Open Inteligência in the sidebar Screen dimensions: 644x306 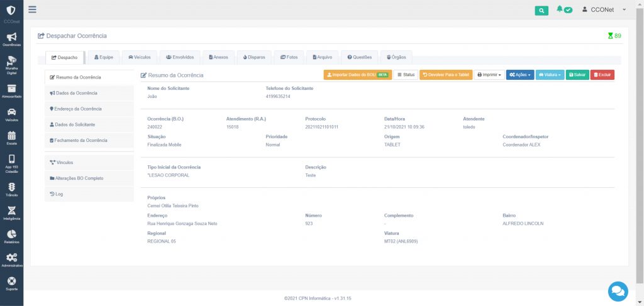11,213
